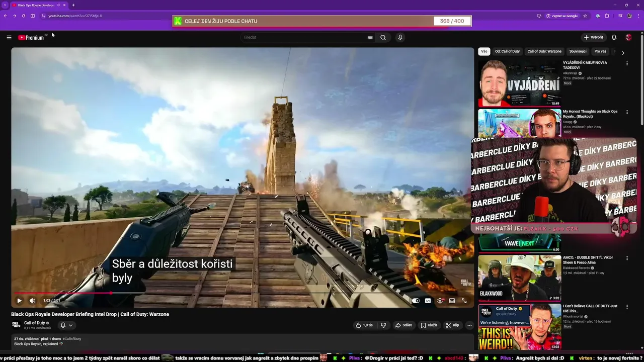Open notifications bell in YouTube header
The image size is (644, 362).
[614, 37]
